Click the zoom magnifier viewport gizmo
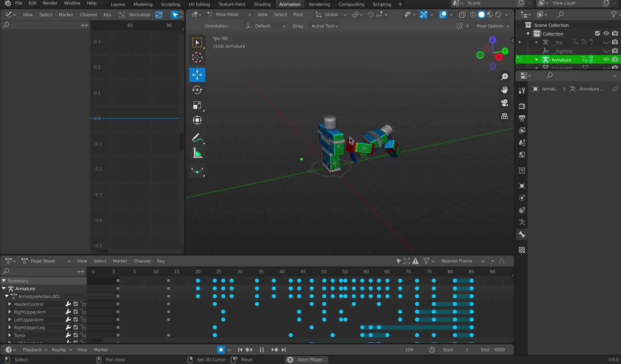This screenshot has height=364, width=621. tap(504, 77)
